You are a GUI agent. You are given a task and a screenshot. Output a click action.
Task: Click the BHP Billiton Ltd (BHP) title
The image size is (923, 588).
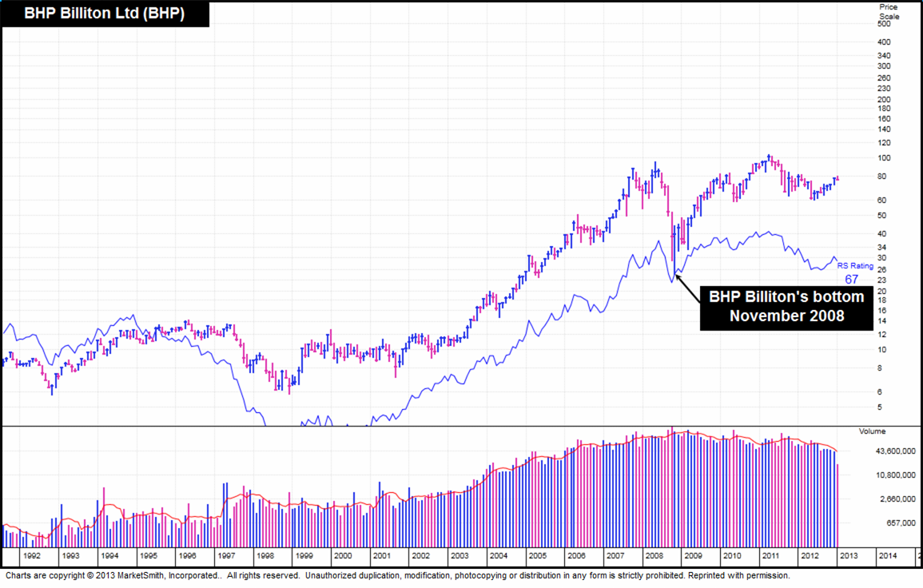tap(104, 14)
